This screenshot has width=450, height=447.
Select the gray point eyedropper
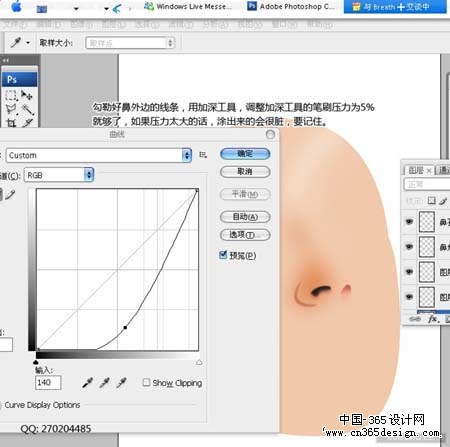coord(104,383)
